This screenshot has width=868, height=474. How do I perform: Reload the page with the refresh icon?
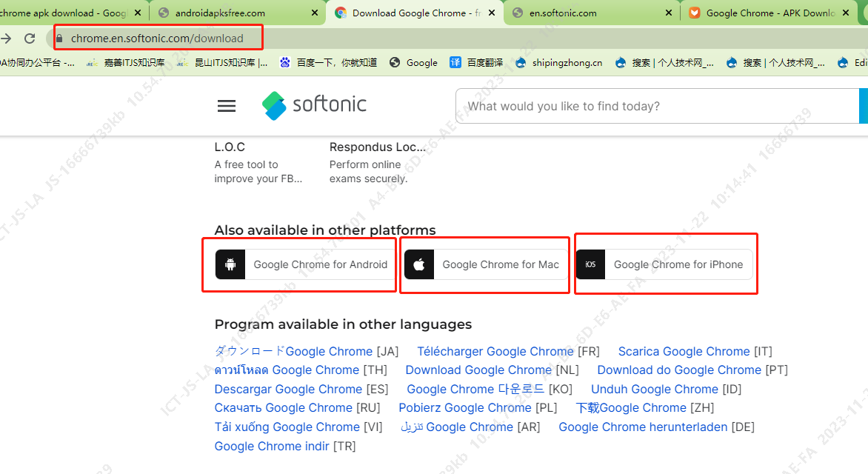pos(30,39)
